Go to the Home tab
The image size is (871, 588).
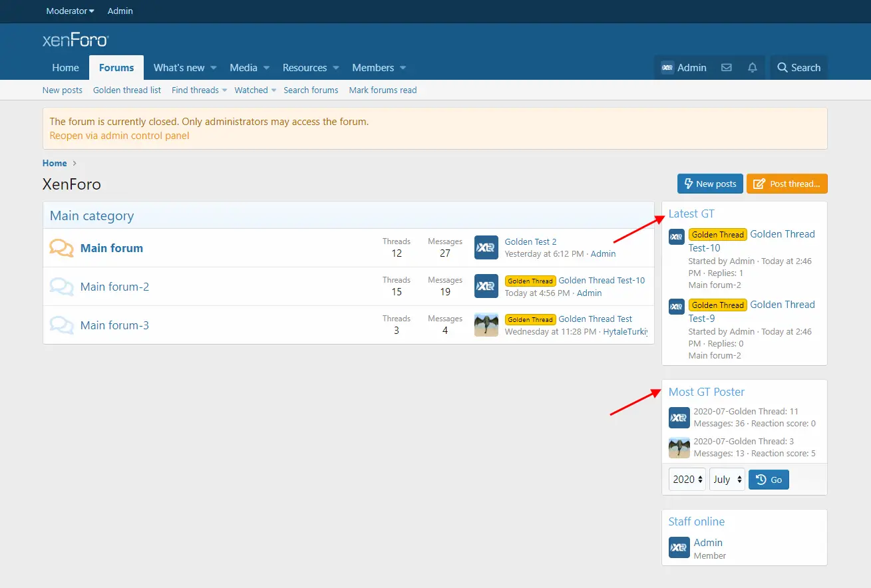[65, 68]
